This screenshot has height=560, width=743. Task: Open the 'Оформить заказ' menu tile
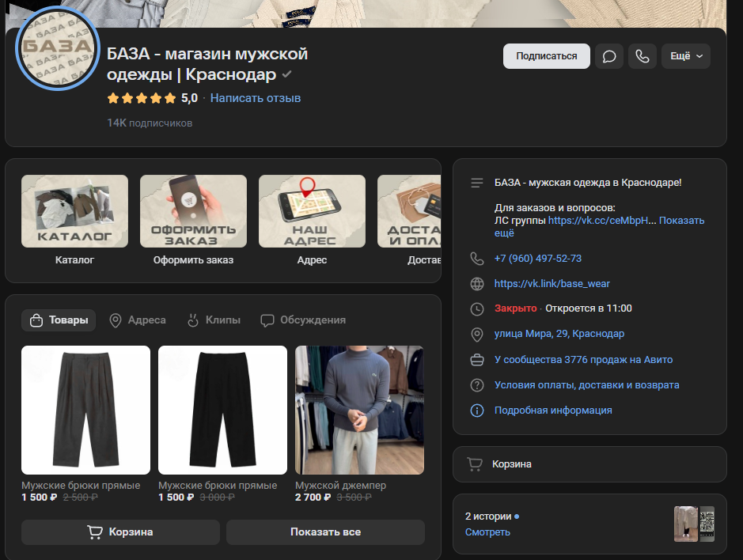(193, 211)
